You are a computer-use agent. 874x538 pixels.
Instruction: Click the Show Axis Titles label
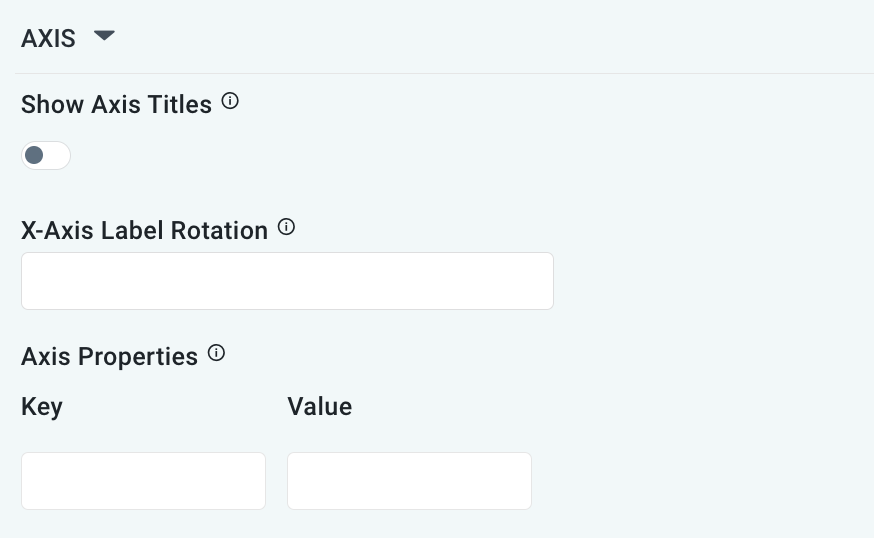116,104
